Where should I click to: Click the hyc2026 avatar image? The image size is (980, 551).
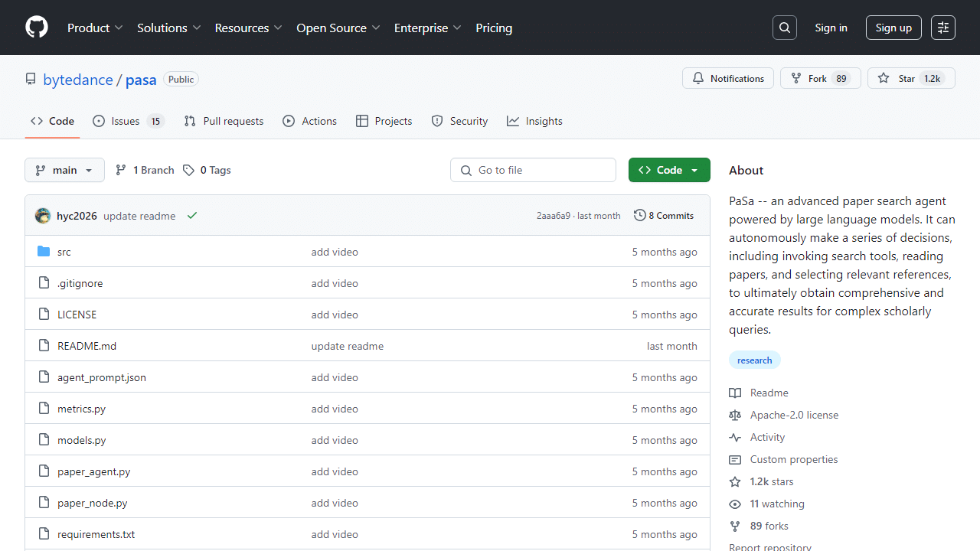point(43,216)
